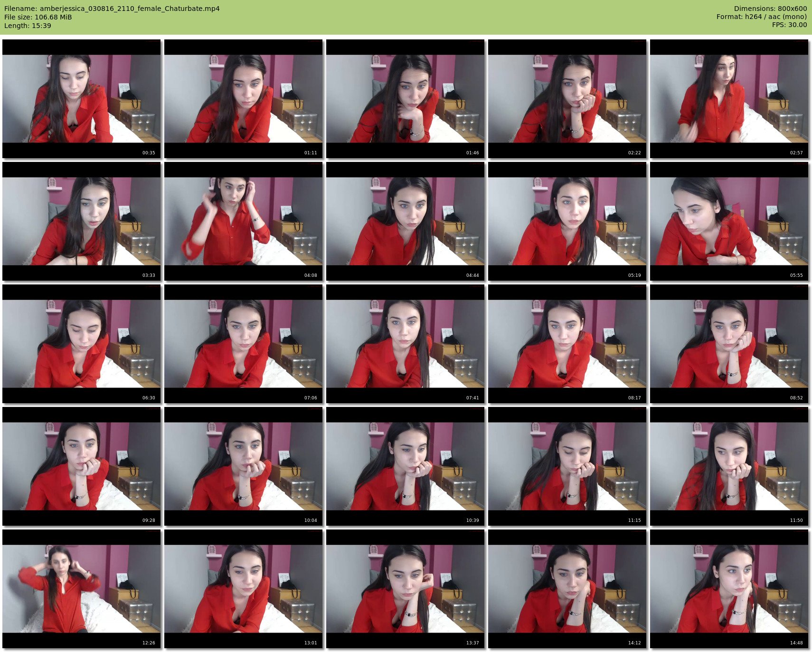Viewport: 812px width, 652px height.
Task: Click the frame at 05:19
Action: tap(567, 221)
